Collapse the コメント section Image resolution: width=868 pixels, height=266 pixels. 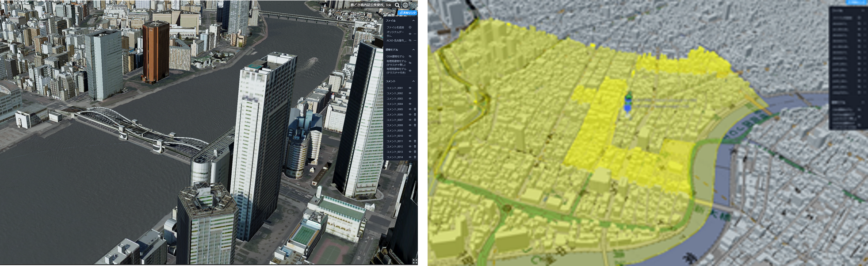[x=413, y=81]
